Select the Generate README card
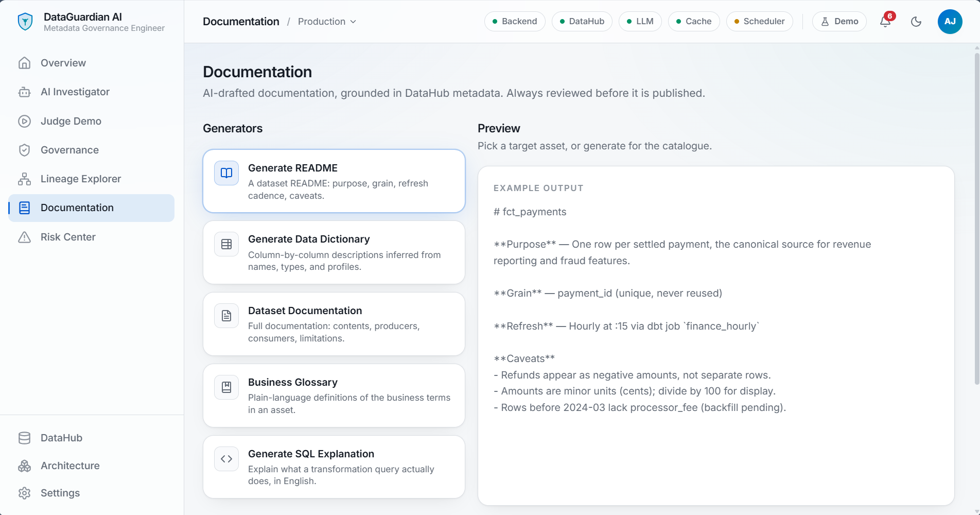Viewport: 980px width, 515px height. tap(334, 181)
